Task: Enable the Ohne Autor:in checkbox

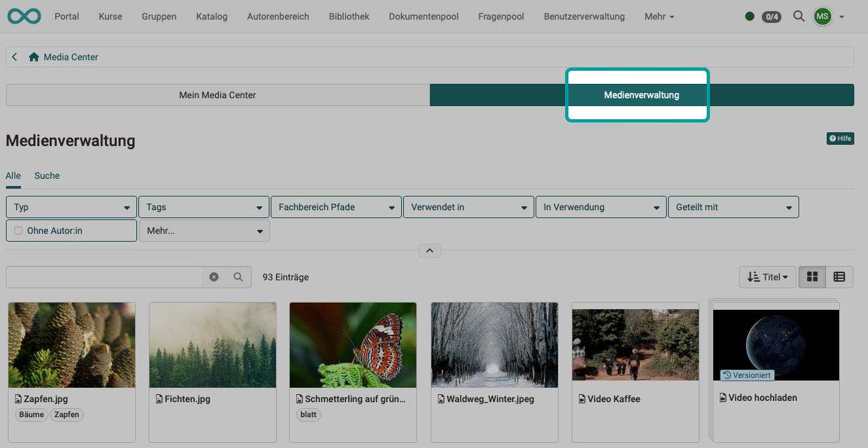Action: coord(18,230)
